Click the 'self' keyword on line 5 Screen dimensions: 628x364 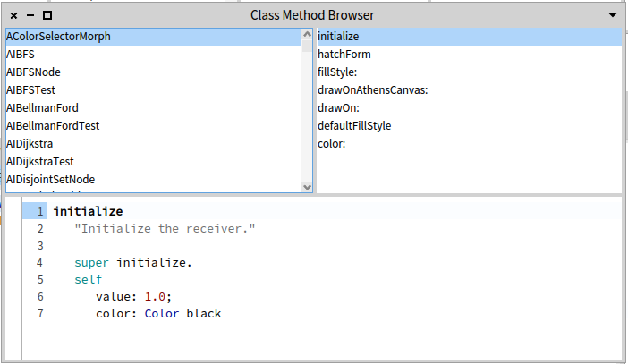pyautogui.click(x=88, y=280)
